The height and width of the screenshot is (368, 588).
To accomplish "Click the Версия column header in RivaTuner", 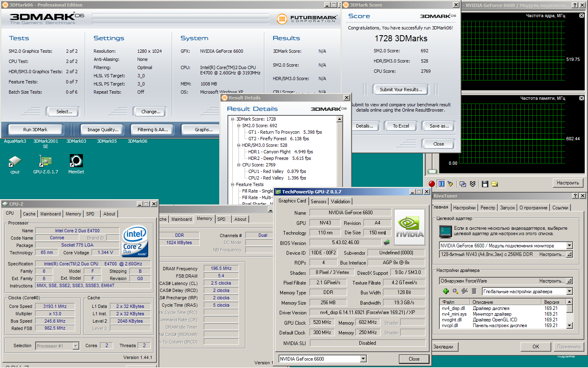I will click(554, 302).
